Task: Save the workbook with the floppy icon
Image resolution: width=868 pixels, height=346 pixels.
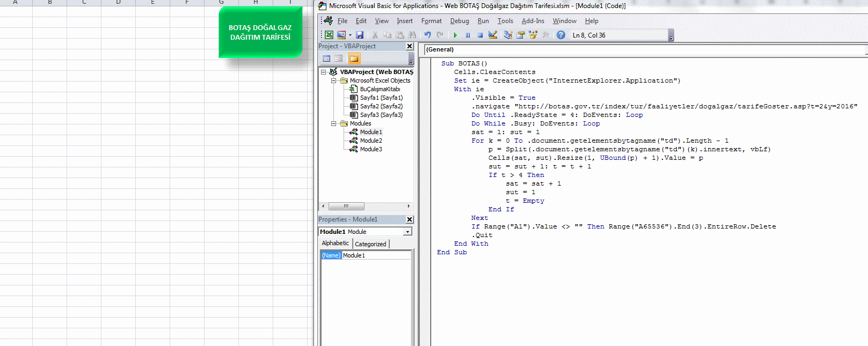Action: (360, 35)
